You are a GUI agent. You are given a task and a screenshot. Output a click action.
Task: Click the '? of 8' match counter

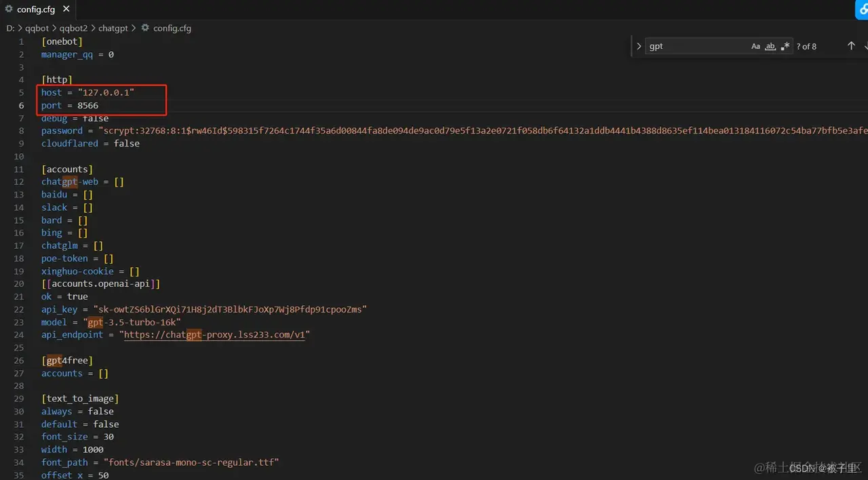[806, 46]
